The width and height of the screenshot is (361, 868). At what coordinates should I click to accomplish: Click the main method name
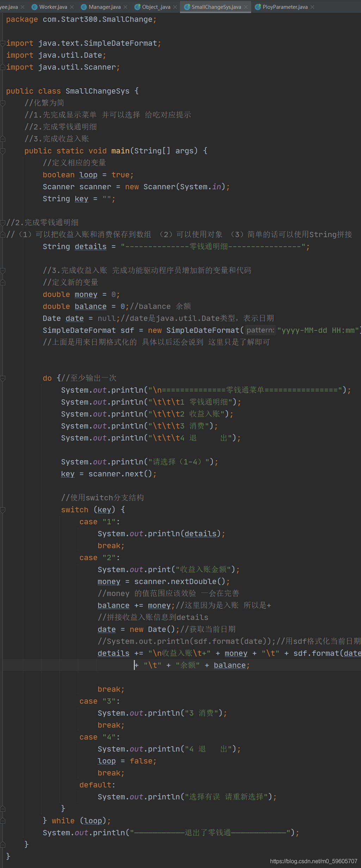(120, 151)
